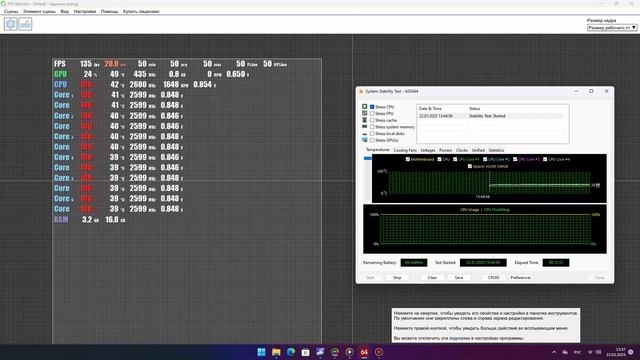Open the Сцены menu
This screenshot has height=360, width=640.
point(11,11)
